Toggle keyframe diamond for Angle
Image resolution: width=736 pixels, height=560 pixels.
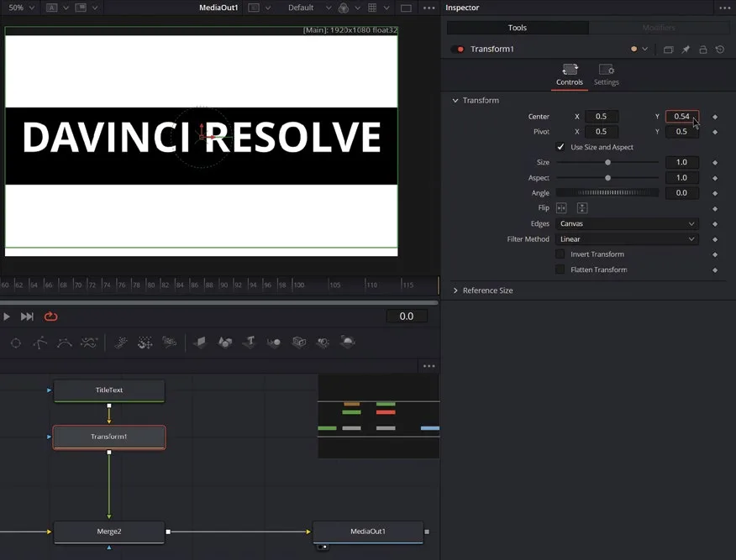(715, 193)
